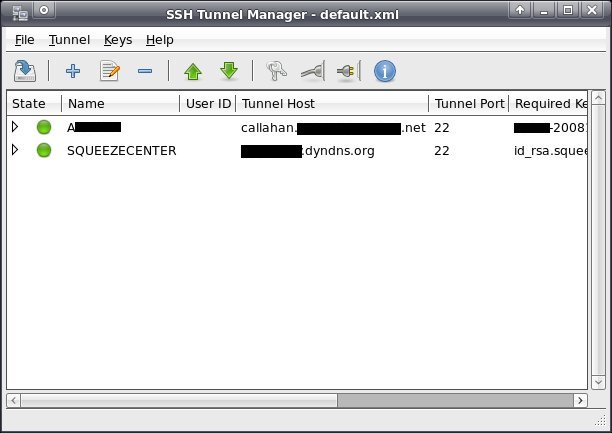Open the Help menu
The width and height of the screenshot is (612, 433).
pos(159,40)
